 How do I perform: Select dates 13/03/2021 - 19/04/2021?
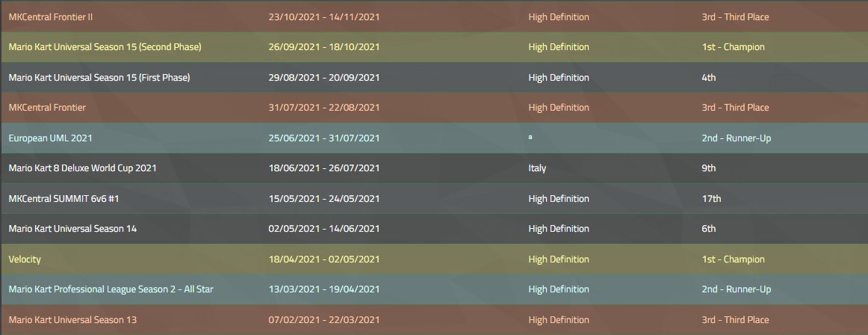pyautogui.click(x=324, y=289)
